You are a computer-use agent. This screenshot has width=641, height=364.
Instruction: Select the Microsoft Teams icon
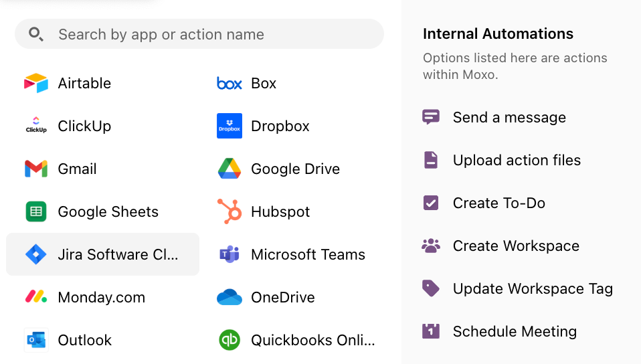coord(230,254)
